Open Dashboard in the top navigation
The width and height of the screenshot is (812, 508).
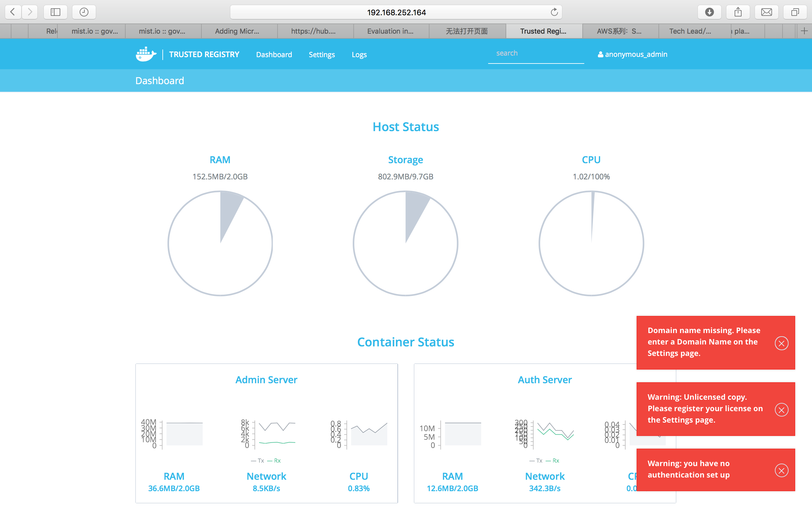pos(274,54)
